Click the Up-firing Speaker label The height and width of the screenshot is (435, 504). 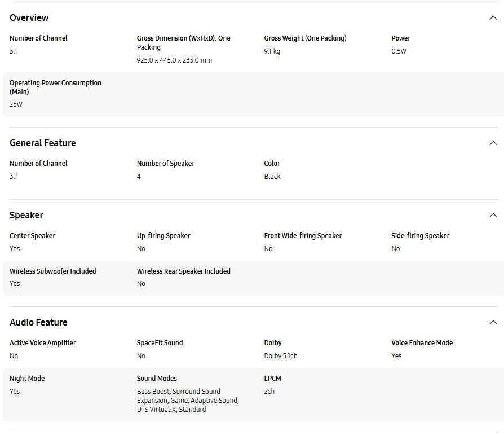click(x=163, y=236)
